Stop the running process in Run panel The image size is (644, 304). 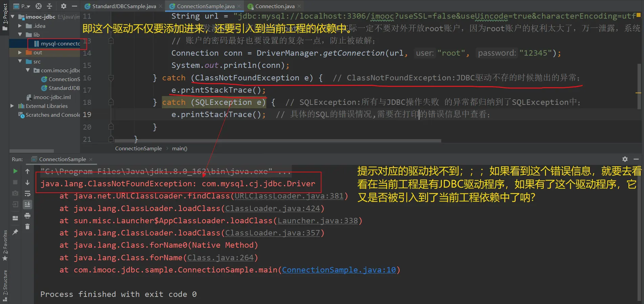tap(15, 183)
